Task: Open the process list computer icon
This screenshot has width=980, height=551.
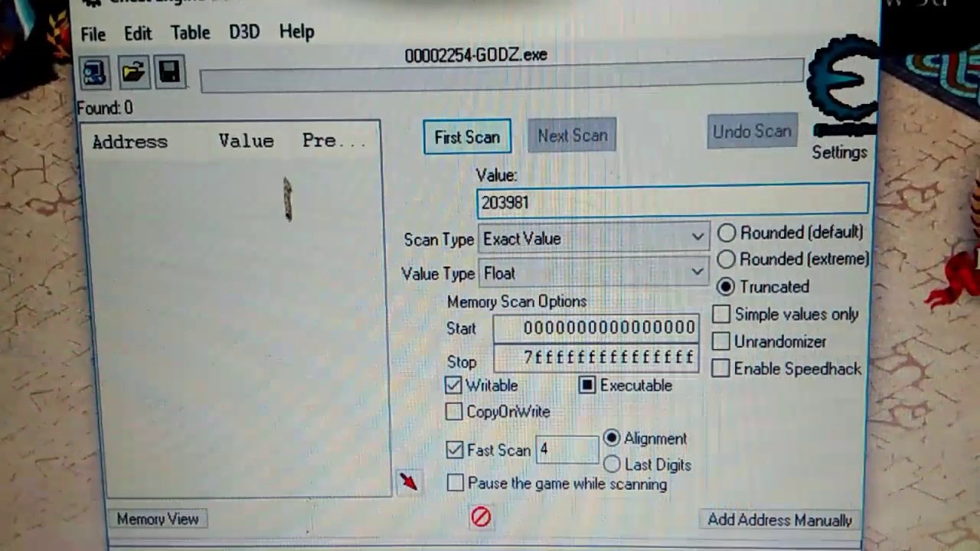Action: tap(94, 73)
